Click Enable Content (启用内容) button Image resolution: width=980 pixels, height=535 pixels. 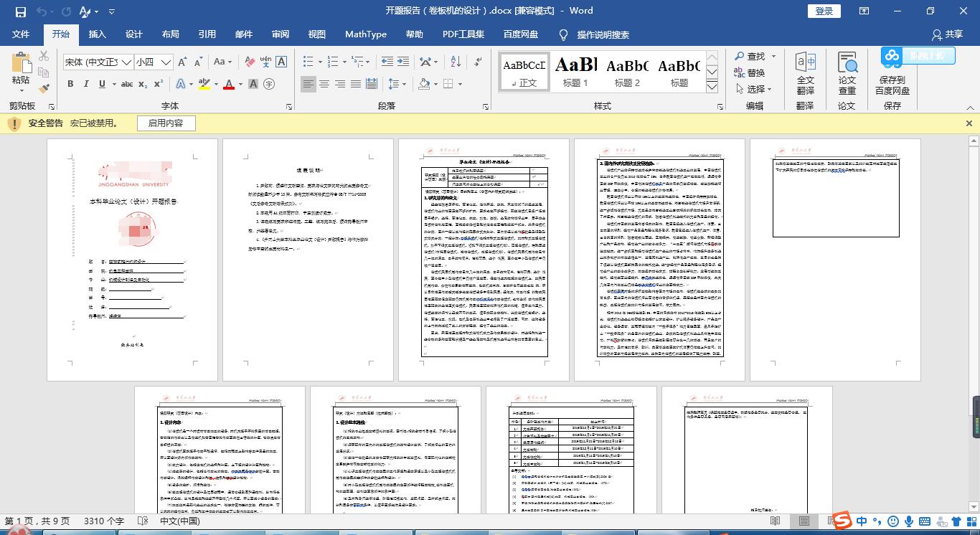click(166, 123)
